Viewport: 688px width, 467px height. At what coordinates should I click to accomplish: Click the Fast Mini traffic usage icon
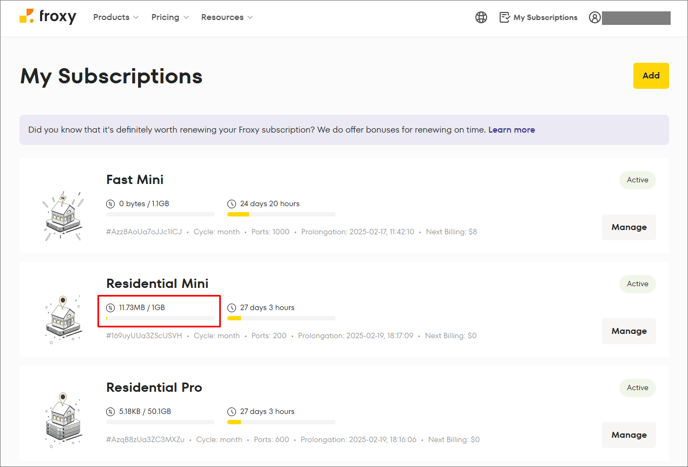coord(110,204)
